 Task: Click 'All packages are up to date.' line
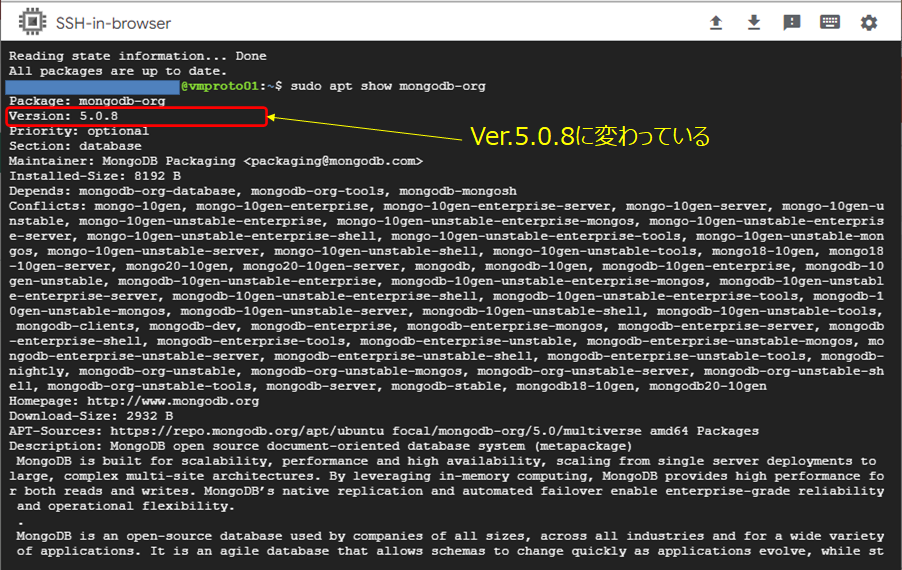pyautogui.click(x=118, y=71)
